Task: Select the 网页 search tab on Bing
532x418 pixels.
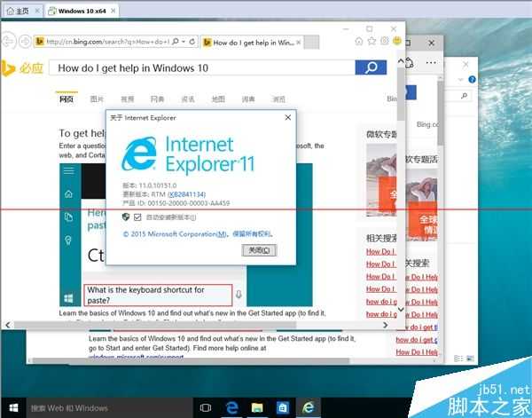Action: click(66, 99)
